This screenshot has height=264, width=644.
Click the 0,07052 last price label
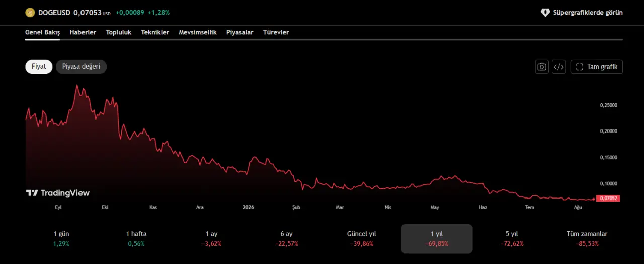click(x=609, y=199)
